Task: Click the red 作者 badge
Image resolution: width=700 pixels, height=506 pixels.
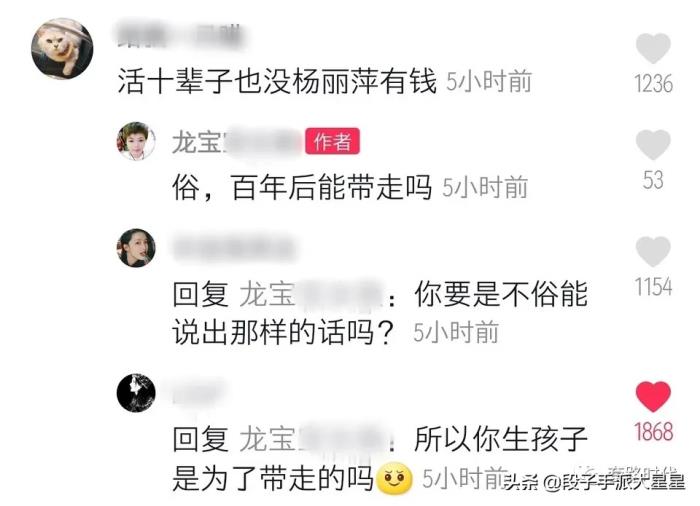Action: (x=332, y=142)
